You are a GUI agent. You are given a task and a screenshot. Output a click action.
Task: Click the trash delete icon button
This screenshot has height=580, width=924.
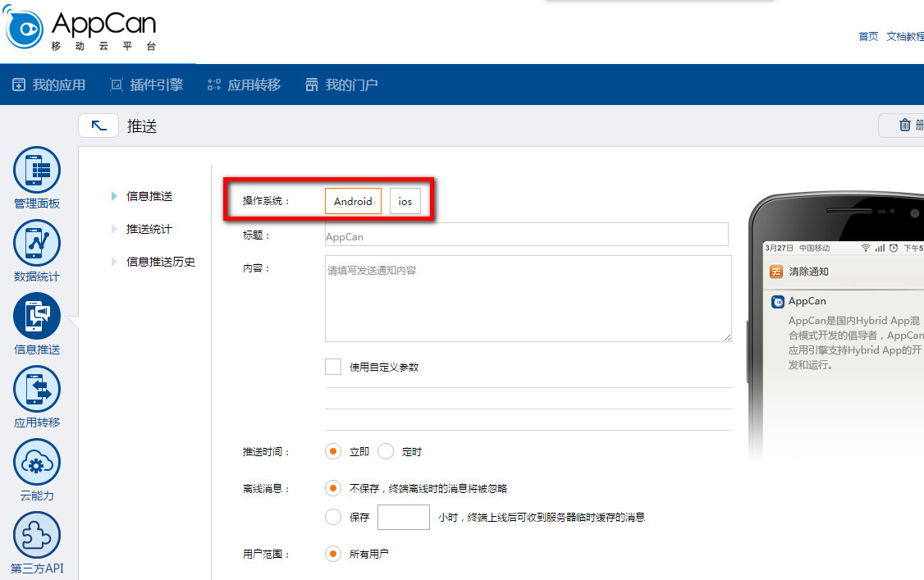(904, 125)
